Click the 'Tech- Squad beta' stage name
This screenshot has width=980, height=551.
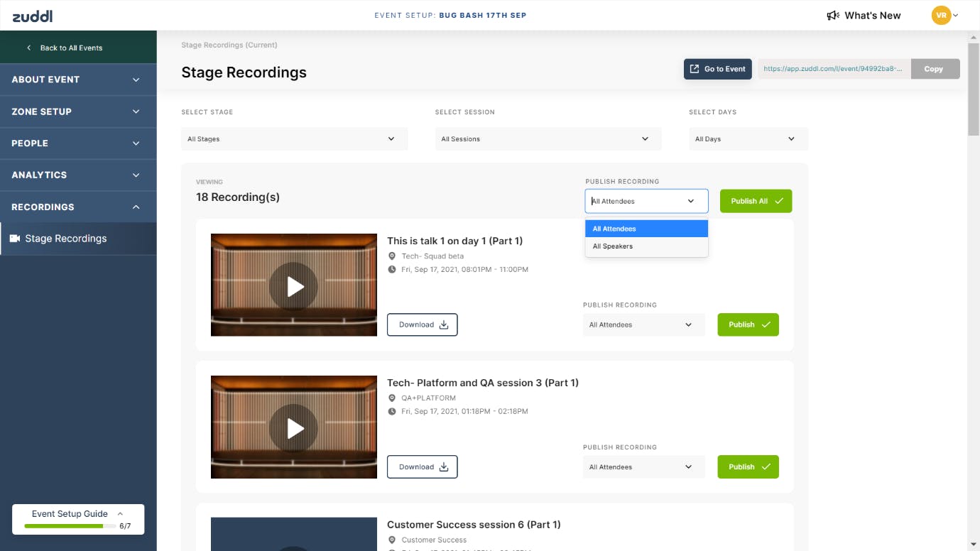[432, 256]
